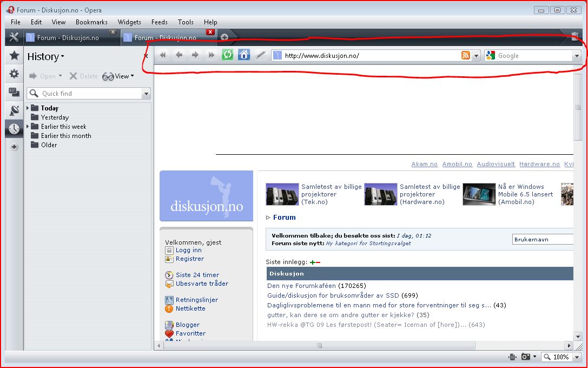This screenshot has width=588, height=368.
Task: Open the Nettikette link
Action: [190, 308]
